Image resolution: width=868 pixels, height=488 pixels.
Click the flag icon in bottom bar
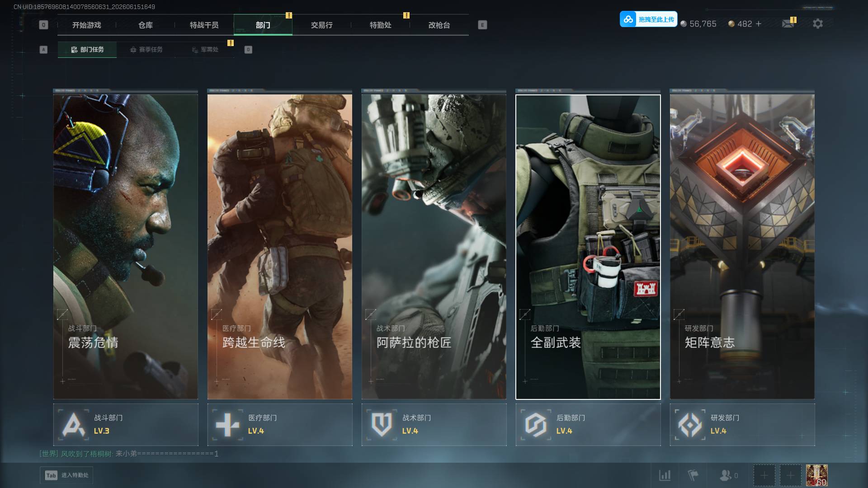(x=693, y=475)
